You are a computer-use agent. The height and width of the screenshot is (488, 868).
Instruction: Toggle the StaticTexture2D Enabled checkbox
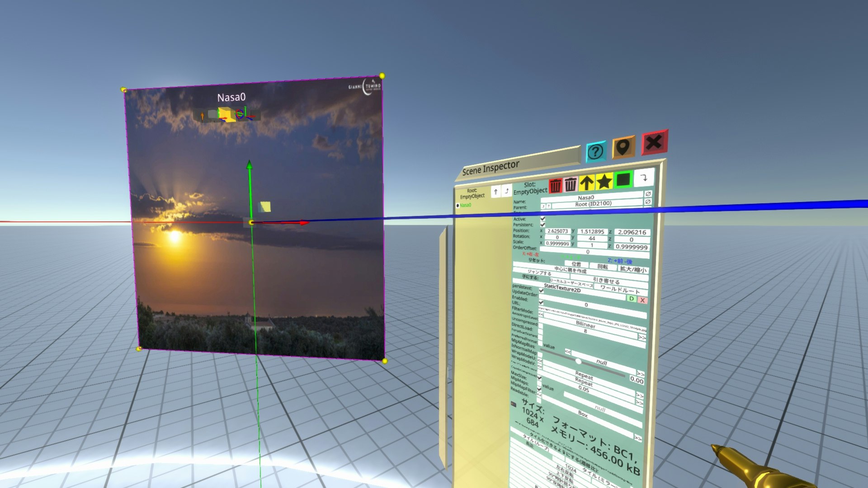tap(541, 302)
